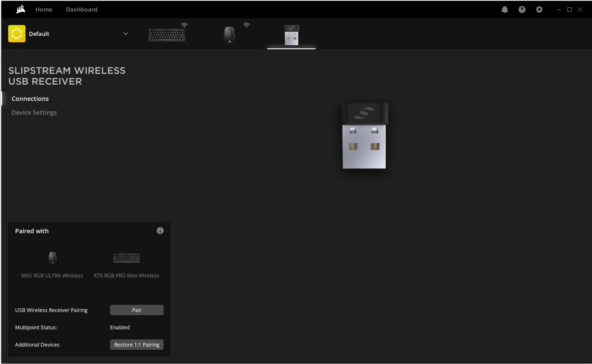Click the M65 RGB ULTRA mouse thumbnail
The image size is (592, 364).
[x=52, y=258]
